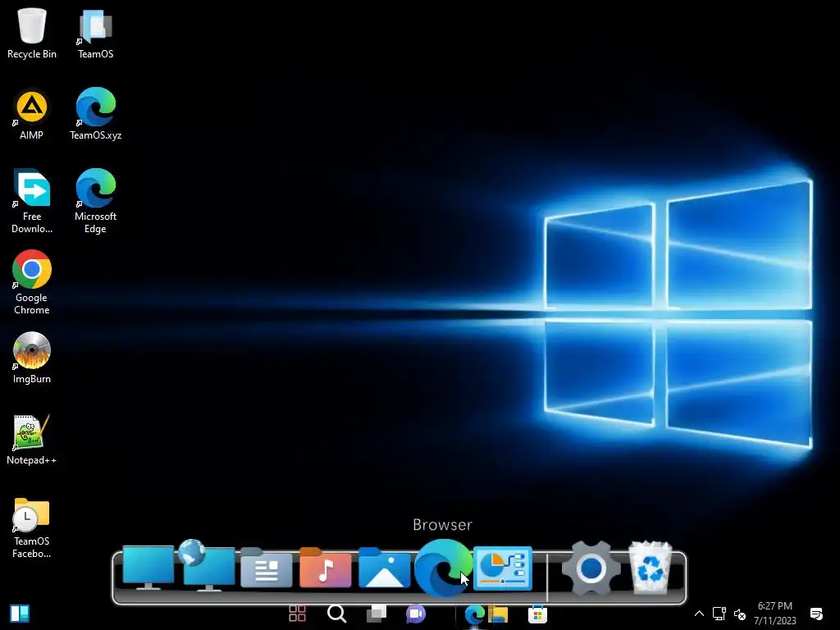This screenshot has width=840, height=630.
Task: Click the computer monitor icon in dock
Action: coord(148,568)
